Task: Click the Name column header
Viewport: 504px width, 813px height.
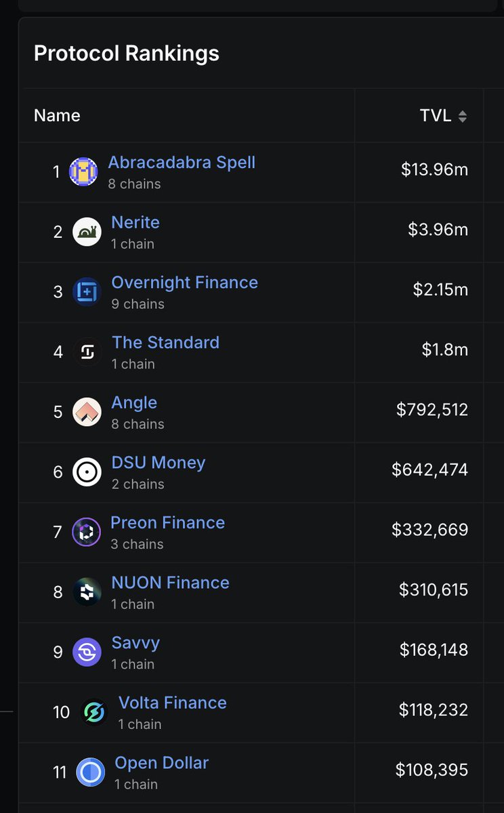Action: (x=57, y=116)
